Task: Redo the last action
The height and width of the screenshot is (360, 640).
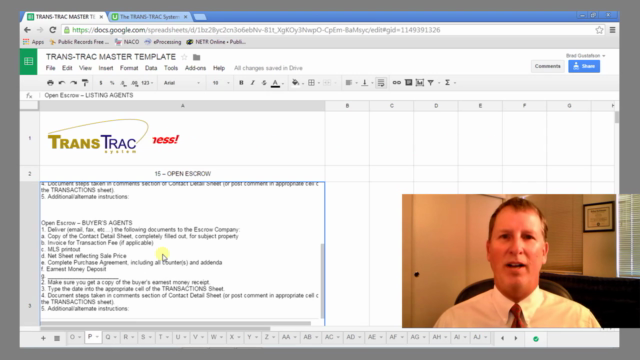Action: point(73,83)
